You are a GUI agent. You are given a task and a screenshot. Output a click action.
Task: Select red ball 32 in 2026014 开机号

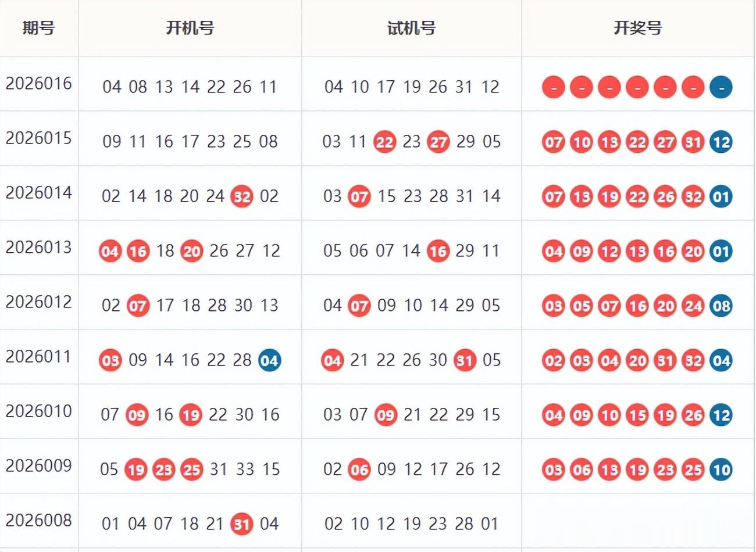click(242, 196)
